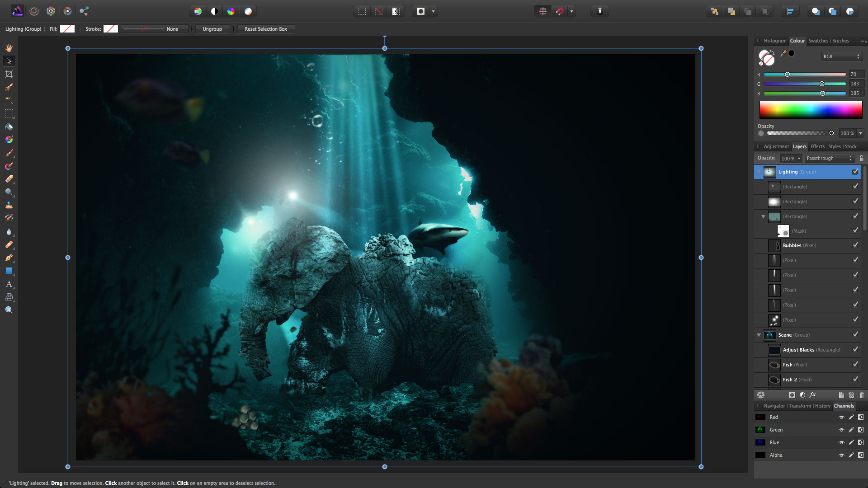Screen dimensions: 868x488
Task: Switch to the Liquify persona
Action: point(34,11)
